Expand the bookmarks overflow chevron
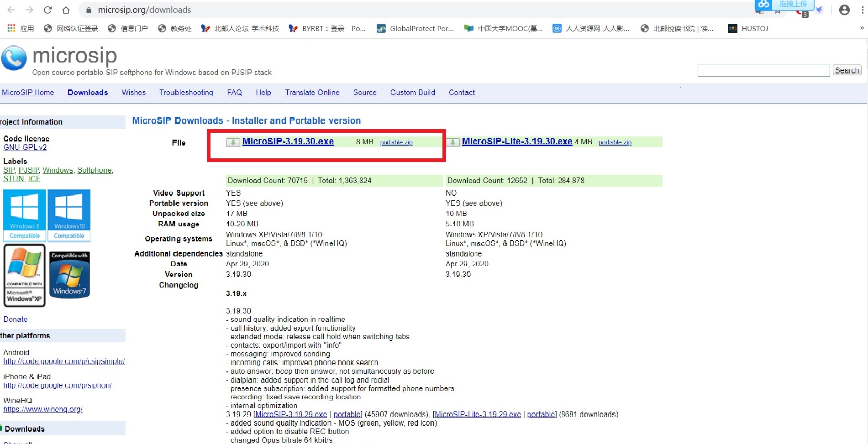 862,28
